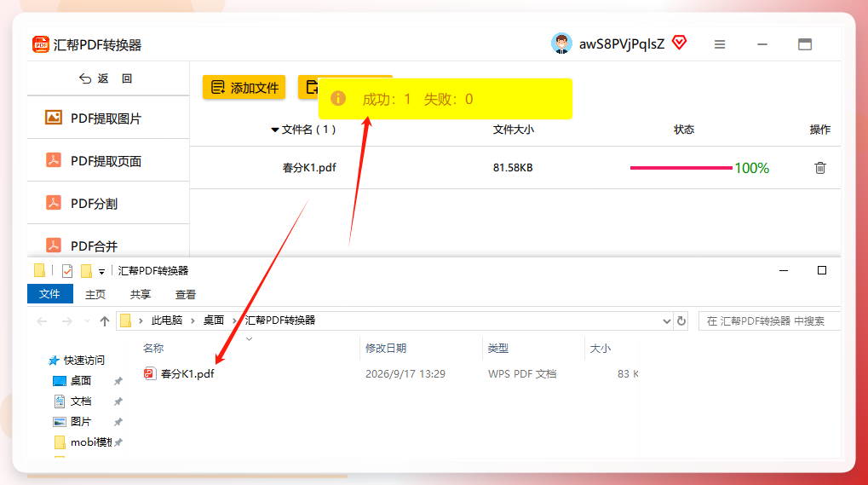
Task: Click the 添加文件 button
Action: pos(244,88)
